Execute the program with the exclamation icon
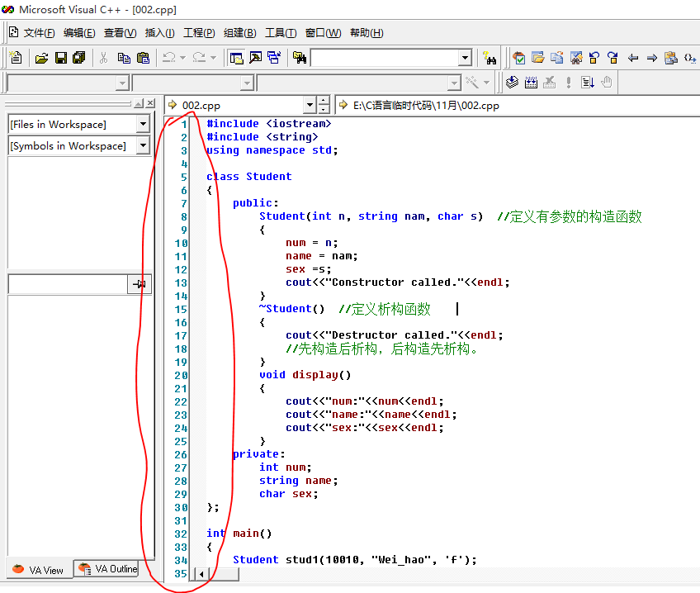Screen dimensions: 700x593 click(569, 83)
